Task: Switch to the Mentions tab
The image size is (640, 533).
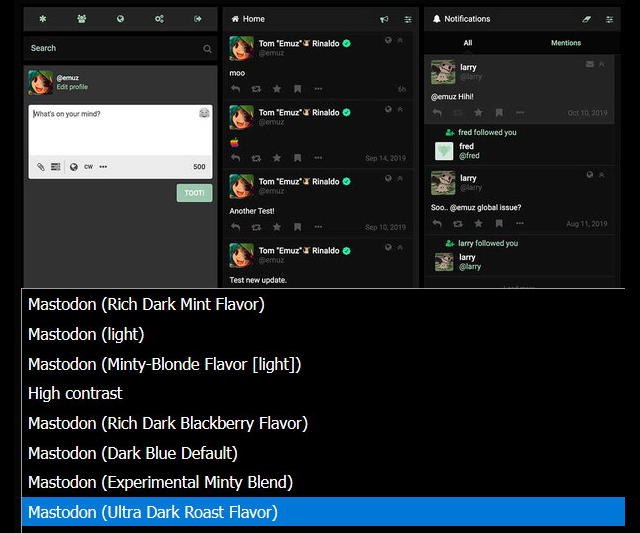Action: [566, 42]
